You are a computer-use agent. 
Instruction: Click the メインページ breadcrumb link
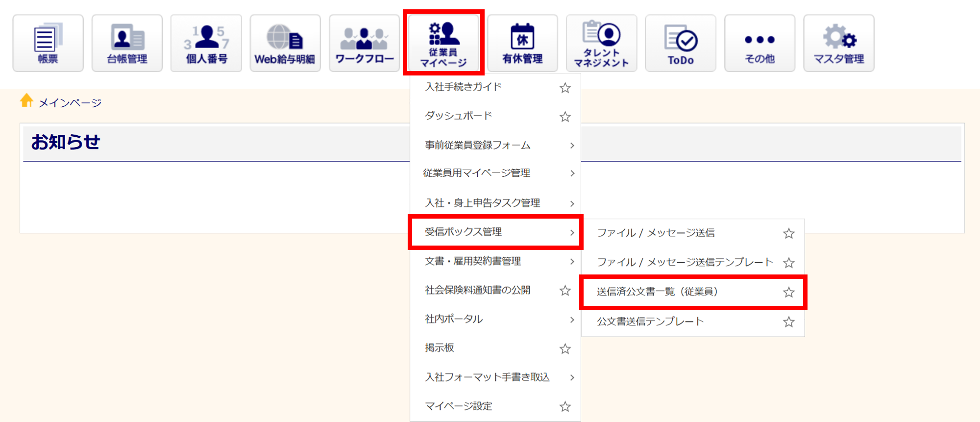click(70, 103)
